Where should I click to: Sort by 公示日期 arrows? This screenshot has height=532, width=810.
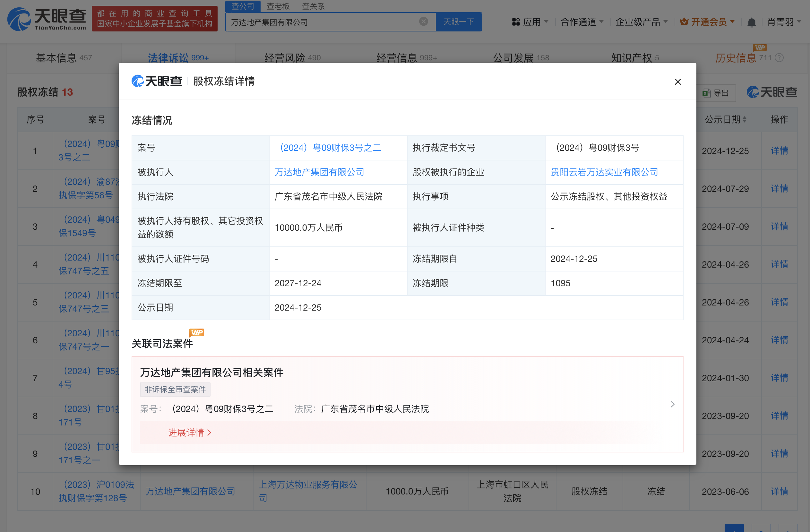744,119
